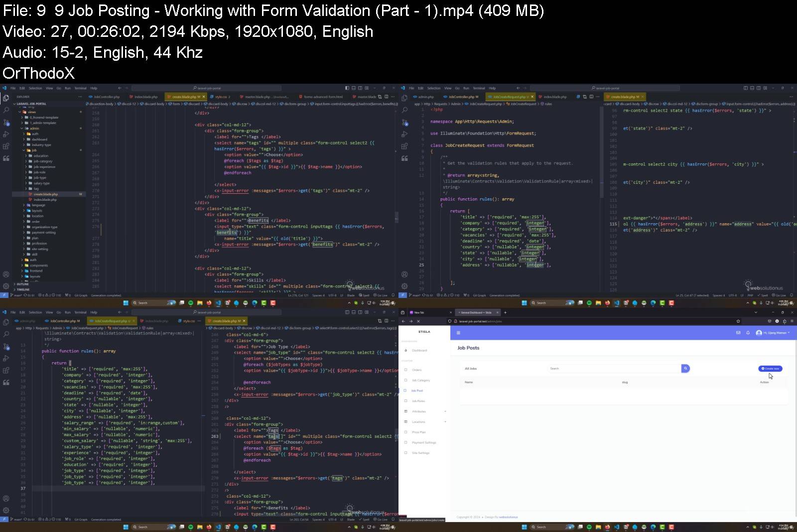This screenshot has width=797, height=532.
Task: Toggle panel in top-right VS Code frame
Action: click(752, 88)
